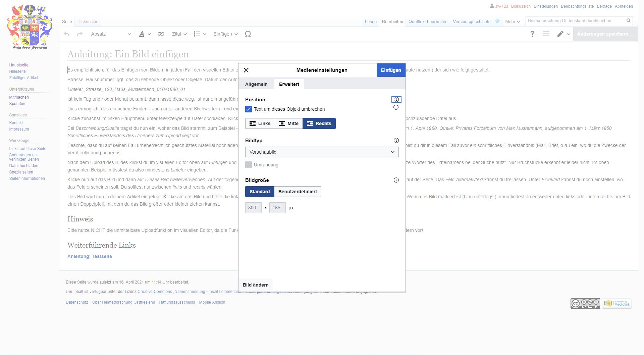Open the special characters Omega tool

tap(248, 34)
